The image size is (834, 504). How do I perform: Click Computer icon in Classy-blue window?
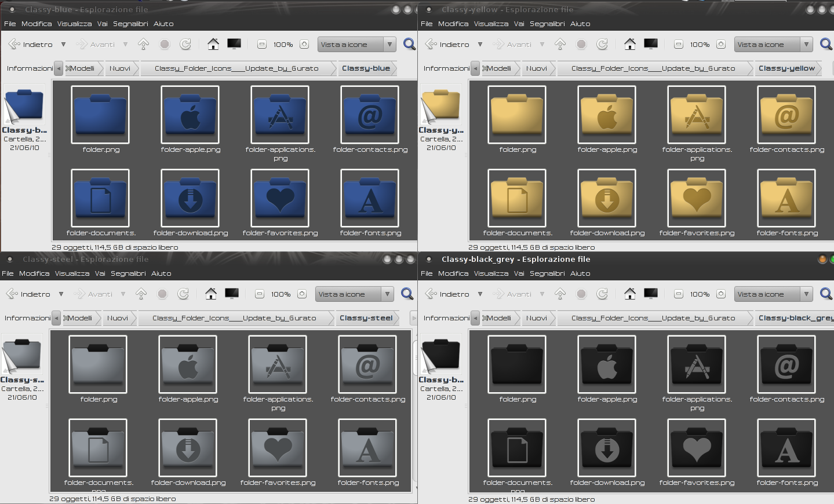[x=234, y=44]
